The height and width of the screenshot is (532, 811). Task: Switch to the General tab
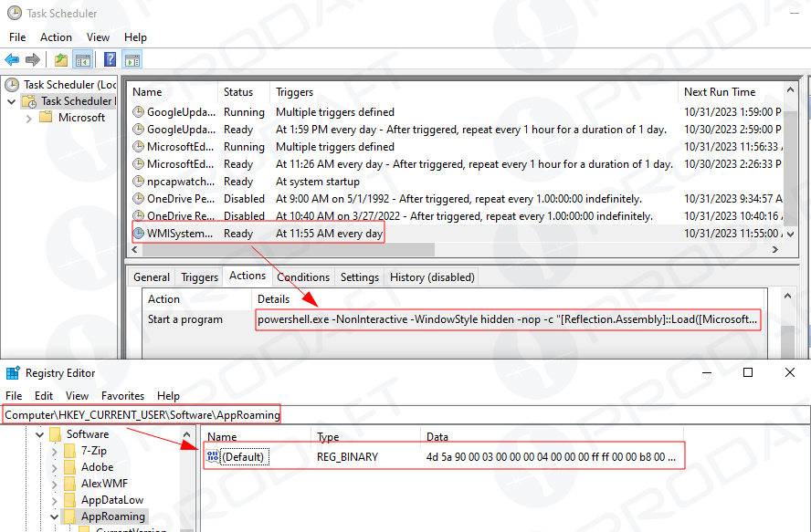click(x=152, y=277)
